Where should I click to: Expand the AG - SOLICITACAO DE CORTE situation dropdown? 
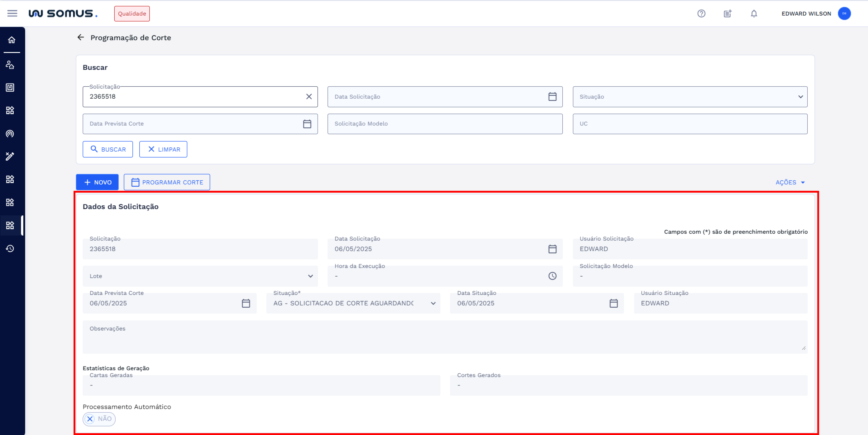(x=433, y=303)
